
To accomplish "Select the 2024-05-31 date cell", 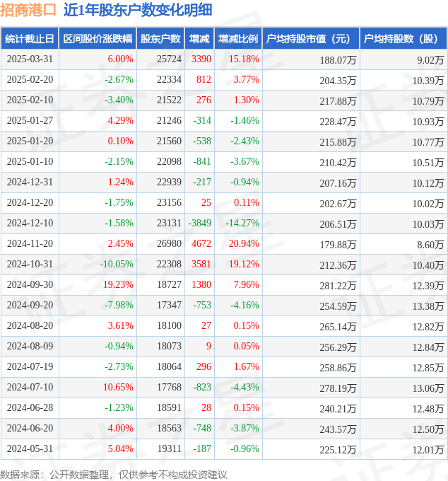I will (x=30, y=448).
